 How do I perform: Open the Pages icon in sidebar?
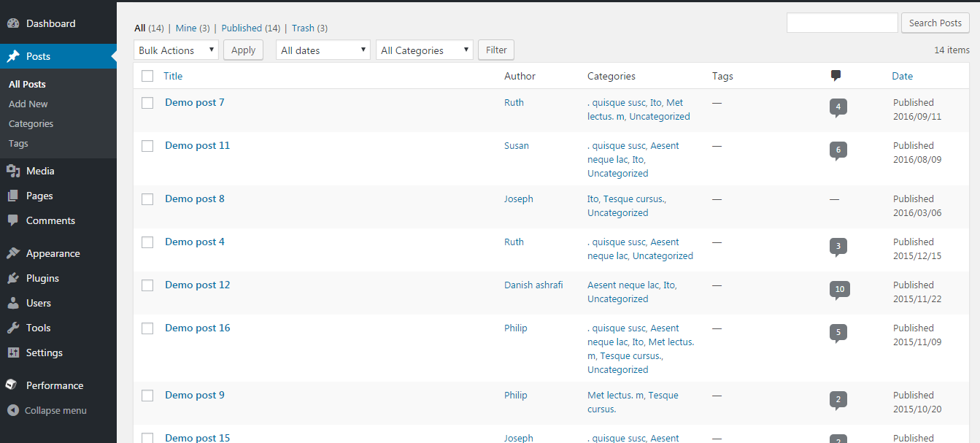[x=13, y=196]
